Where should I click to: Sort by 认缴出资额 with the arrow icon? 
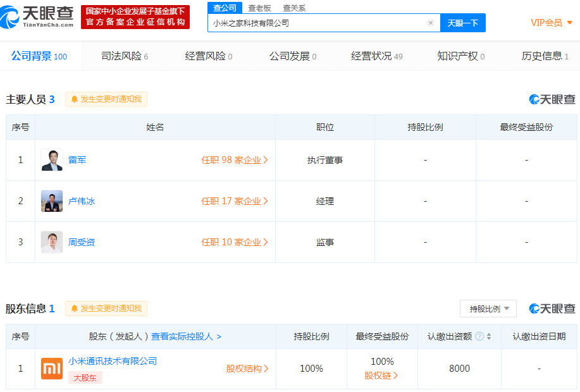(x=489, y=336)
